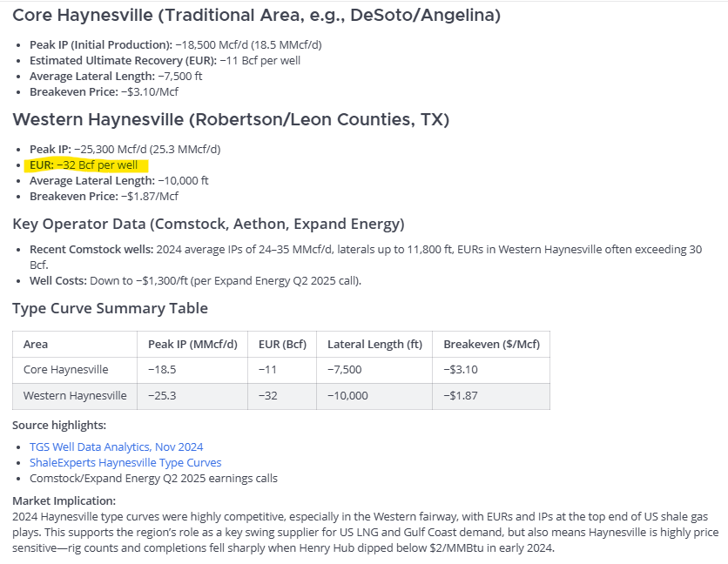Viewport: 728px width, 564px height.
Task: Click Average Lateral Length ~10,000 ft bullet
Action: click(118, 180)
